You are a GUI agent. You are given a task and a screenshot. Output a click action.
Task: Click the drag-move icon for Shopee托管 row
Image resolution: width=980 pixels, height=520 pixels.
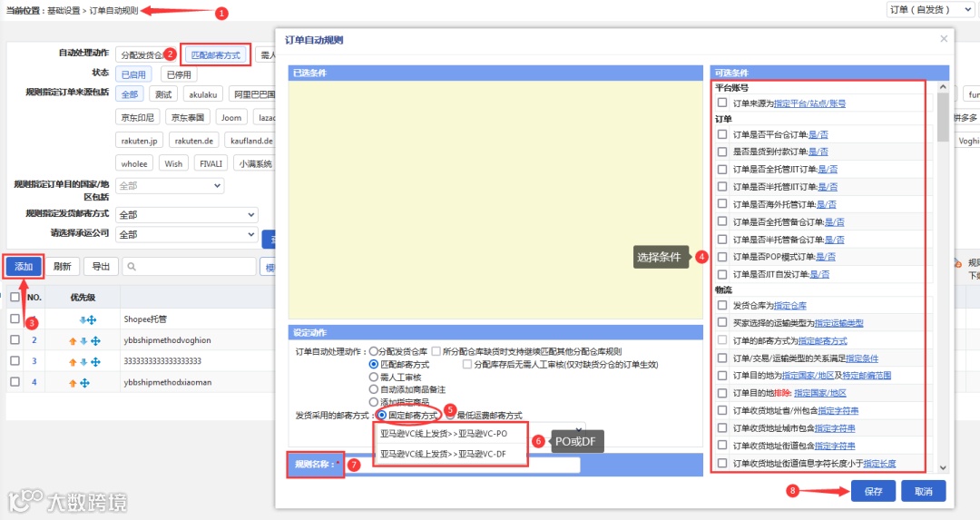coord(92,320)
